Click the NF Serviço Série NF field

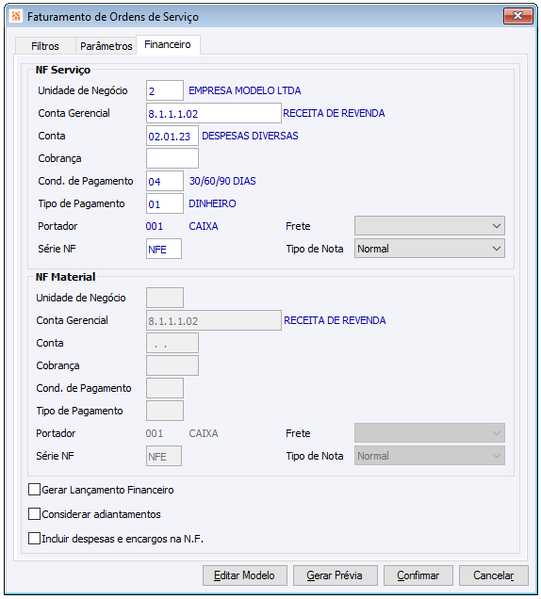(x=164, y=249)
